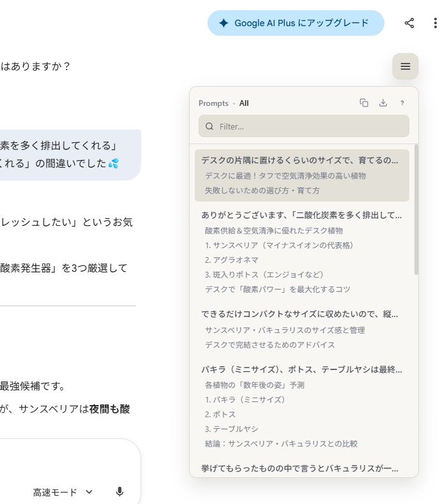The image size is (447, 504).
Task: Click the microphone voice input icon
Action: click(x=119, y=492)
